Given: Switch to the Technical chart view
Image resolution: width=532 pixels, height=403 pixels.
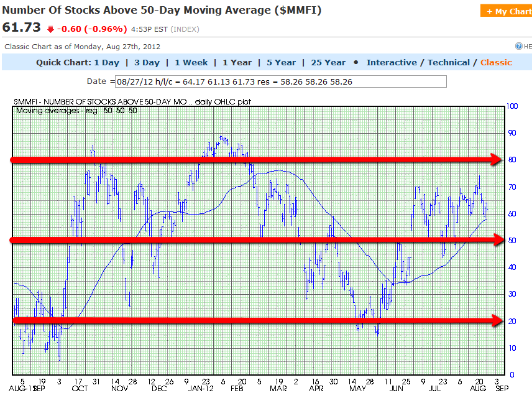Looking at the screenshot, I should (x=449, y=62).
